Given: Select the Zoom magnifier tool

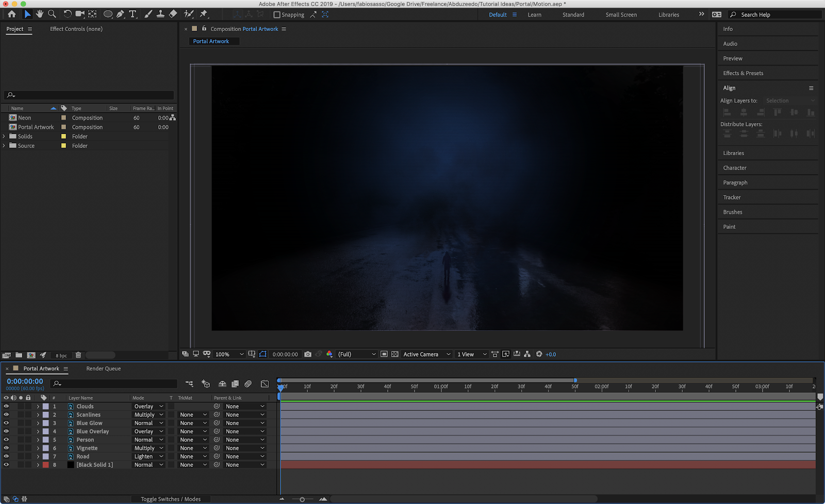Looking at the screenshot, I should click(x=52, y=14).
